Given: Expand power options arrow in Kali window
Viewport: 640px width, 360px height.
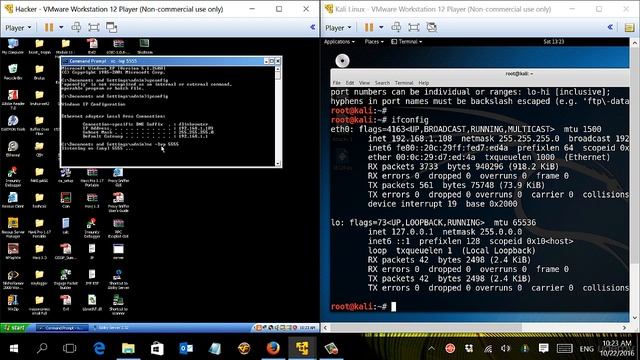Looking at the screenshot, I should (381, 27).
